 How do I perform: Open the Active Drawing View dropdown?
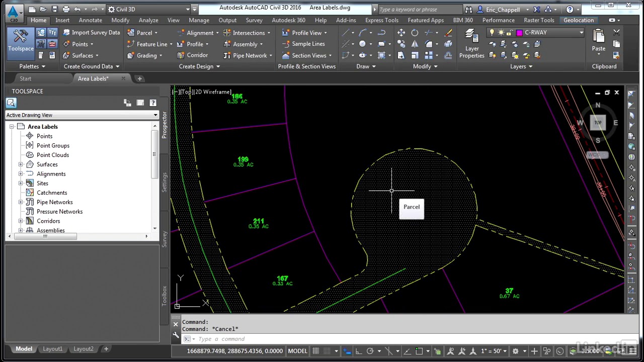click(82, 115)
